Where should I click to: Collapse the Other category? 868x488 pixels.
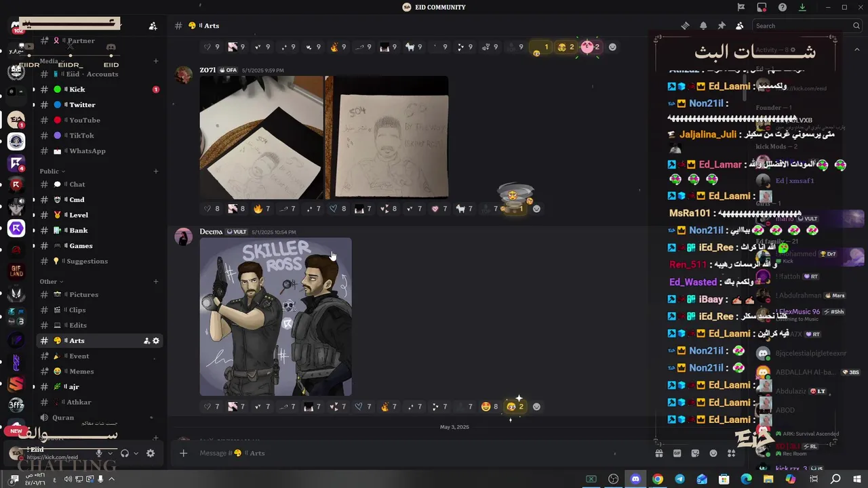pos(51,281)
